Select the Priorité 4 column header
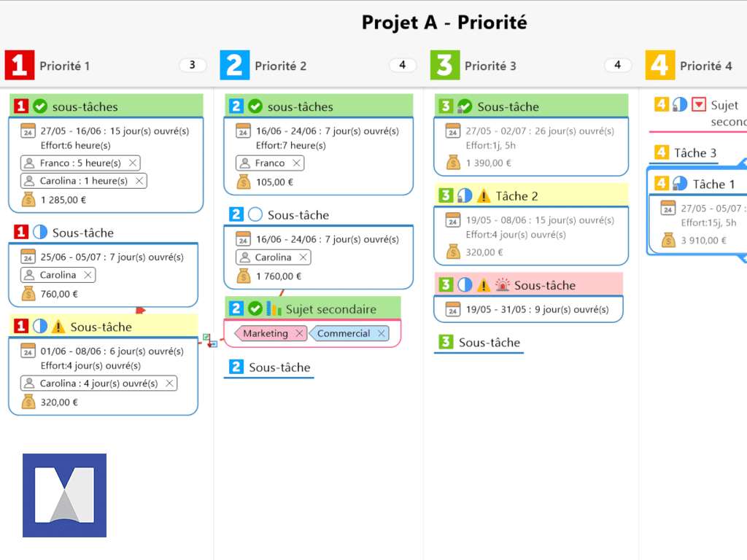 (705, 66)
